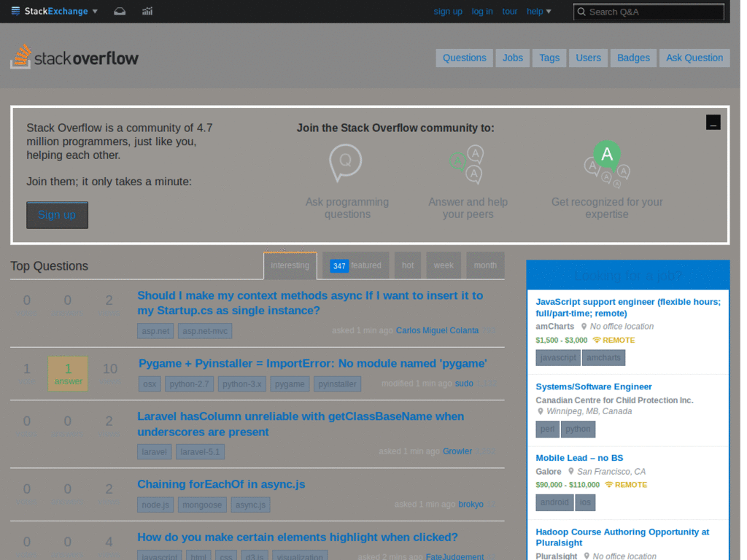747x560 pixels.
Task: Click the Answer and help peers icon
Action: (468, 164)
